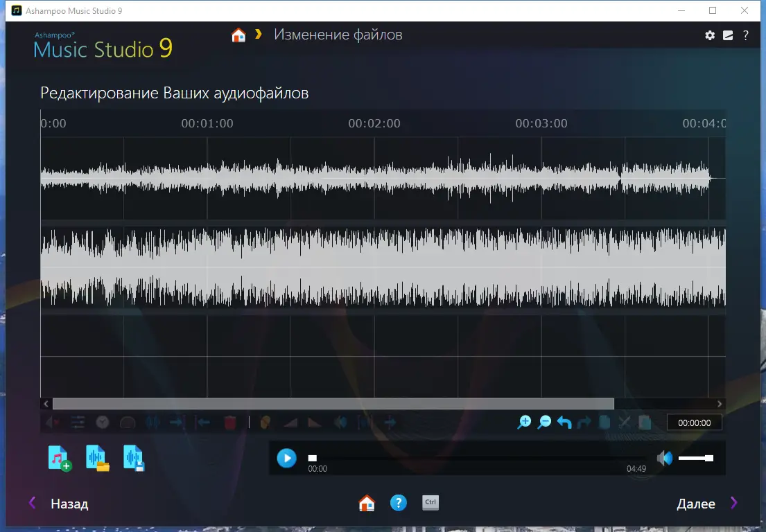Click the Изменение файлов breadcrumb title
Screen dimensions: 766x532
click(x=338, y=35)
